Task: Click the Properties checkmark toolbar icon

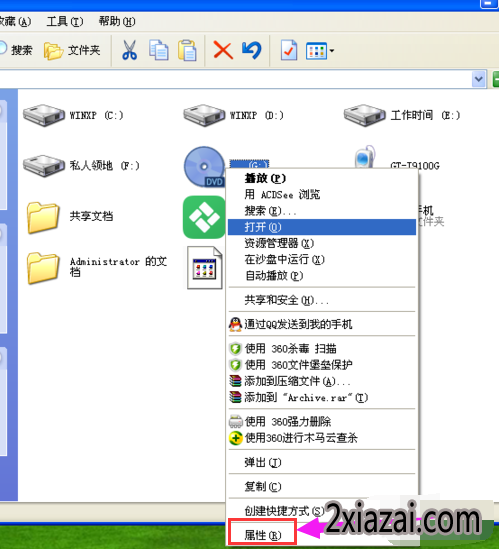Action: coord(289,51)
